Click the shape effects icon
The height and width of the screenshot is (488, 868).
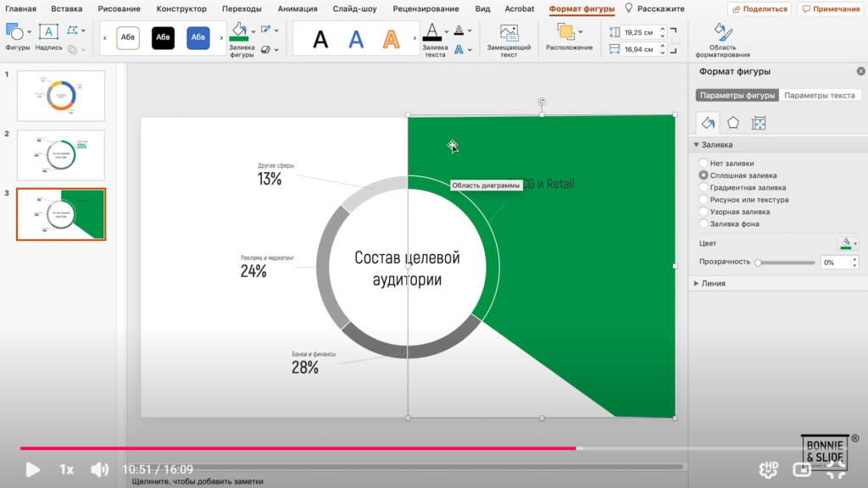click(x=266, y=49)
